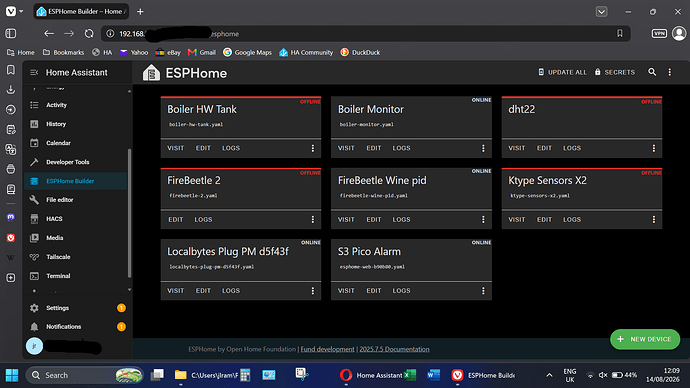Open Activity in sidebar

[76, 105]
